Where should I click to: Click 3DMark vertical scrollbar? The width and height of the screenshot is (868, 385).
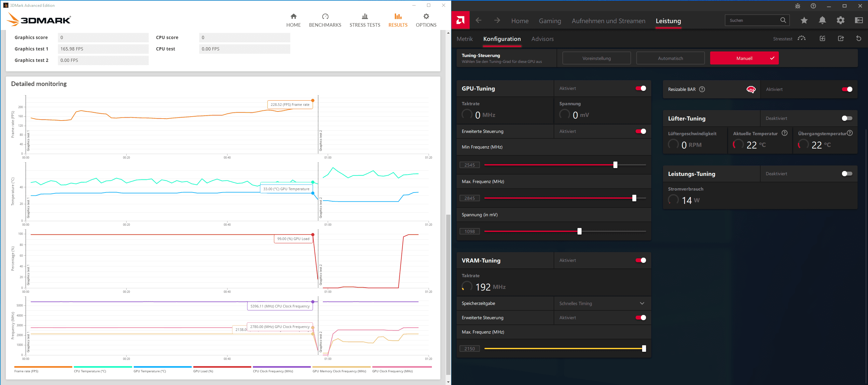point(448,294)
